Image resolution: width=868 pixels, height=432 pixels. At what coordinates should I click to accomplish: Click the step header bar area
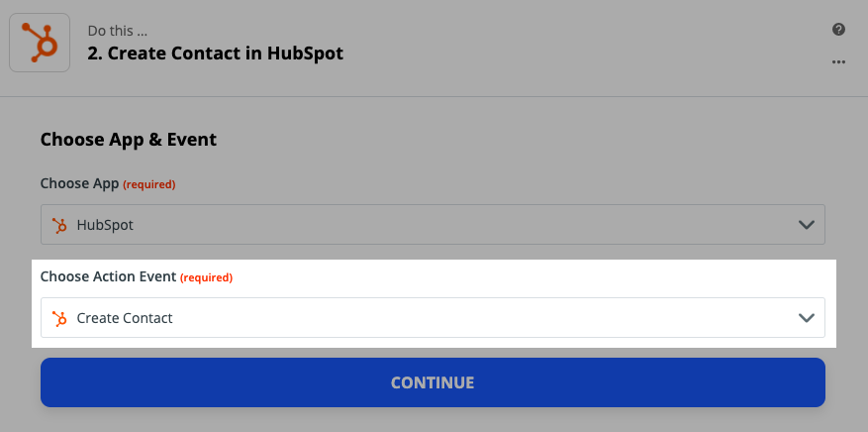[x=434, y=49]
